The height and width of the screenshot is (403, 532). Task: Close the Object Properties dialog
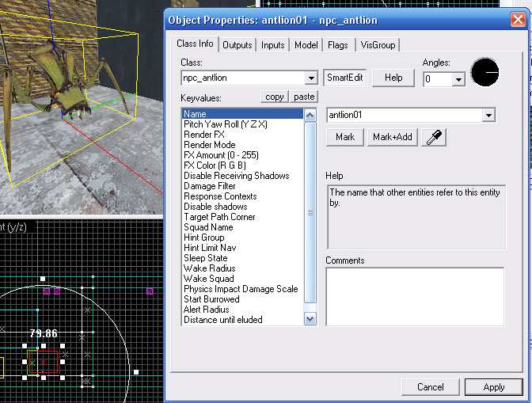518,19
